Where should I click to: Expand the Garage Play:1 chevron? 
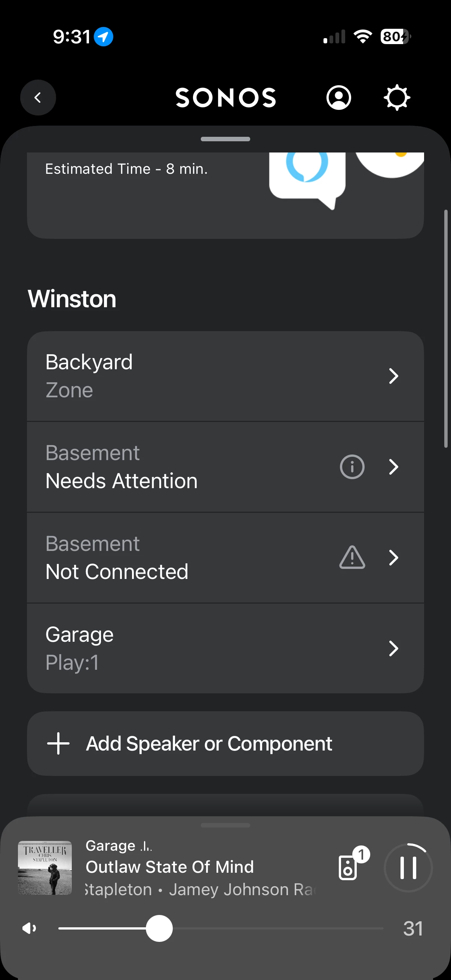pos(393,648)
